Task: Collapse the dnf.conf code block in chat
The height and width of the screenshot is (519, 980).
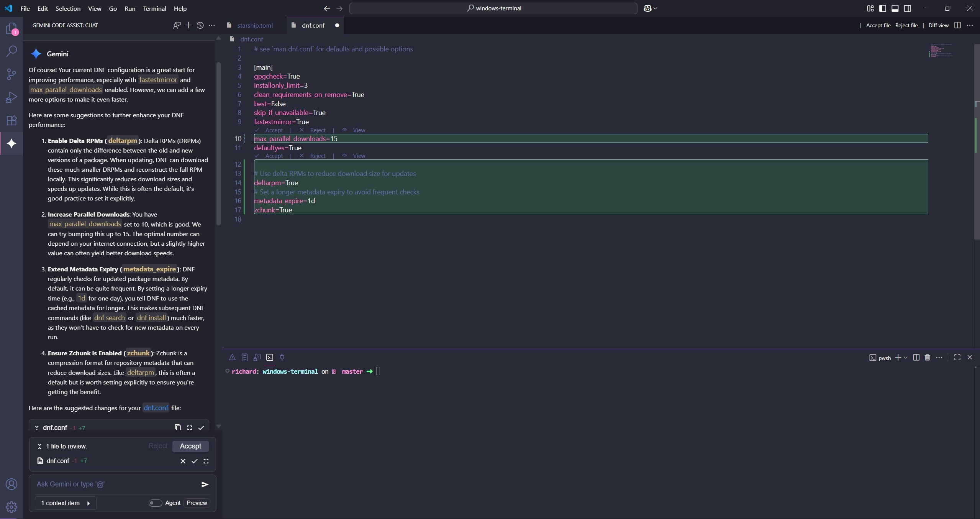Action: tap(37, 428)
